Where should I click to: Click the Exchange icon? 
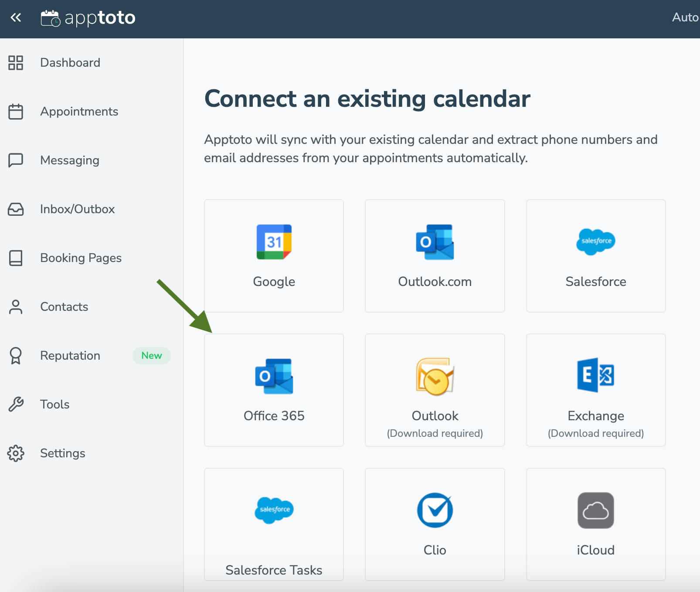coord(596,375)
